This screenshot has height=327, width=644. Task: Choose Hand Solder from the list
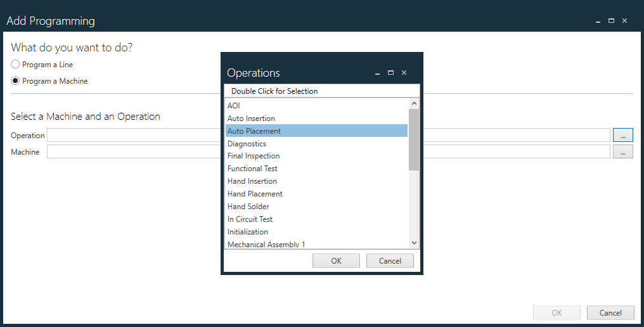(x=248, y=207)
